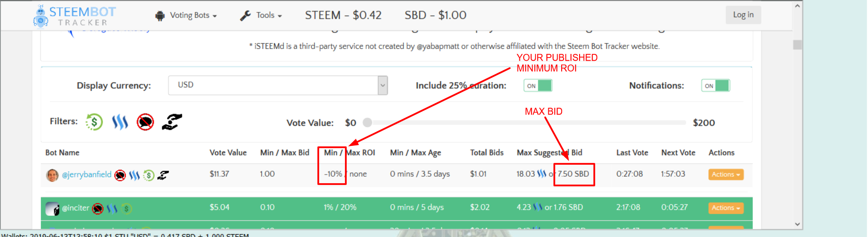Toggle the Notifications switch
Screen dimensions: 868x237
click(x=716, y=86)
